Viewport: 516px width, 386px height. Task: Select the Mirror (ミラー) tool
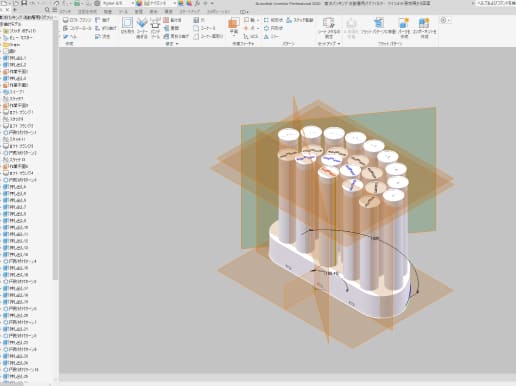(271, 36)
